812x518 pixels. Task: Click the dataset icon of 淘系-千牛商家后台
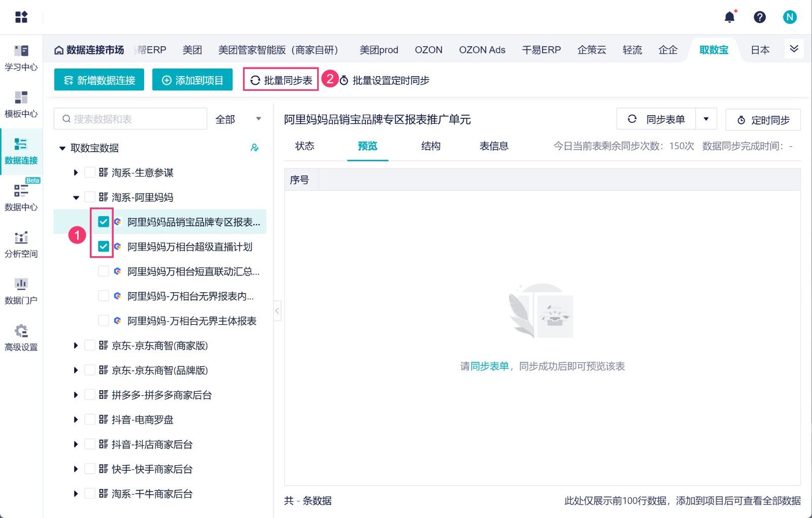pos(104,494)
